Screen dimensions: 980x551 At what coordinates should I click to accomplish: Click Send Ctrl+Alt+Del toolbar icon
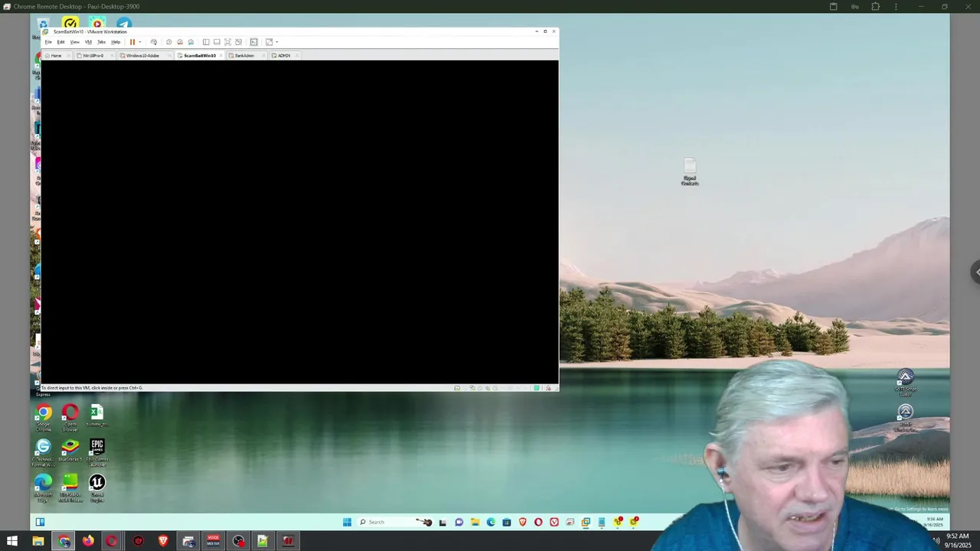154,42
